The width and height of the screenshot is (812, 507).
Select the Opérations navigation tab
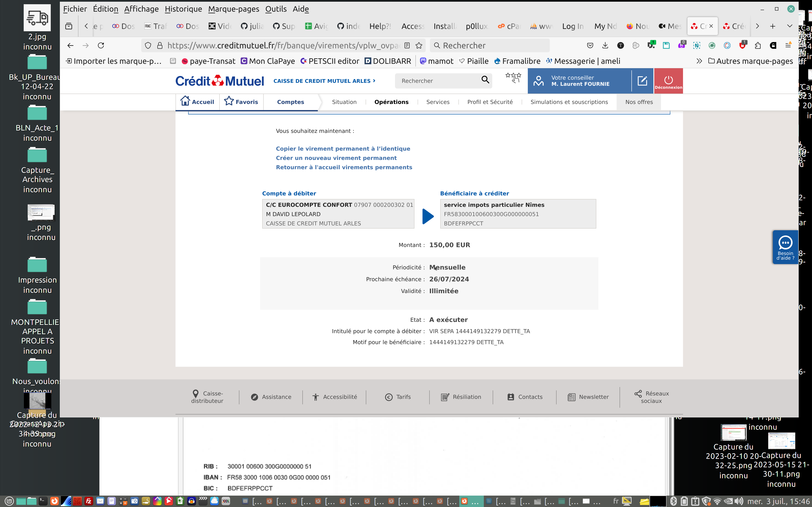(x=391, y=102)
